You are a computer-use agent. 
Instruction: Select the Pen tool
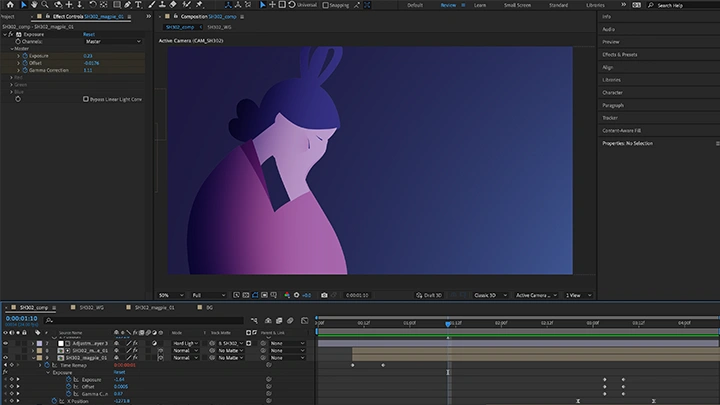pyautogui.click(x=129, y=5)
